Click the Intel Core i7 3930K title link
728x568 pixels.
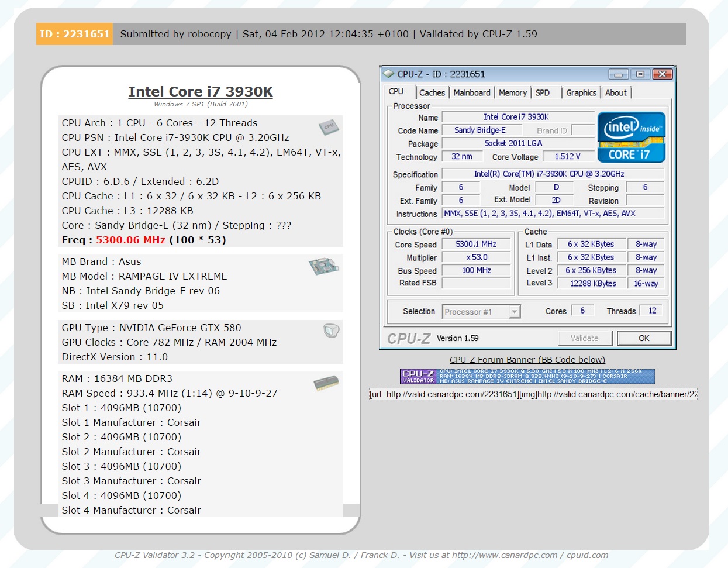click(x=201, y=92)
